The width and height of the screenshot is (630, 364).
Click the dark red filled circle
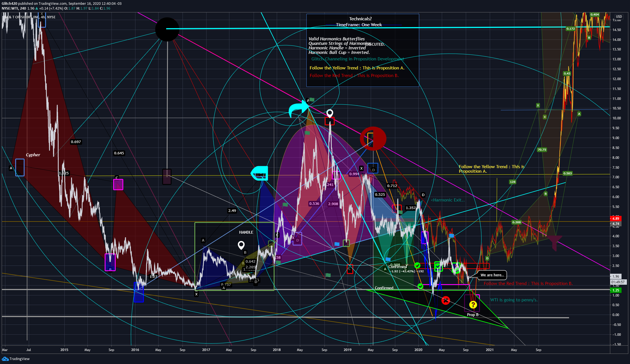point(373,139)
